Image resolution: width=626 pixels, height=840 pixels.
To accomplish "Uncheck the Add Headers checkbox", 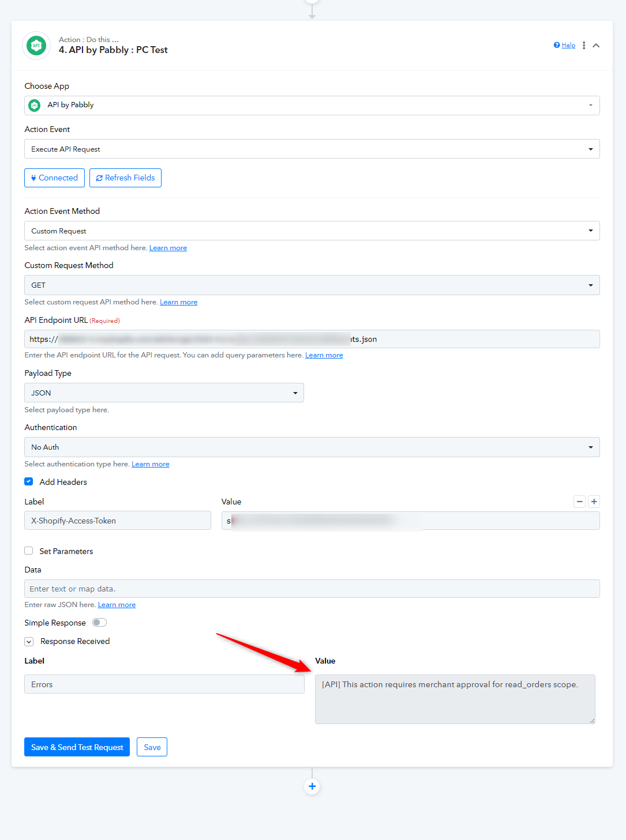I will coord(29,481).
